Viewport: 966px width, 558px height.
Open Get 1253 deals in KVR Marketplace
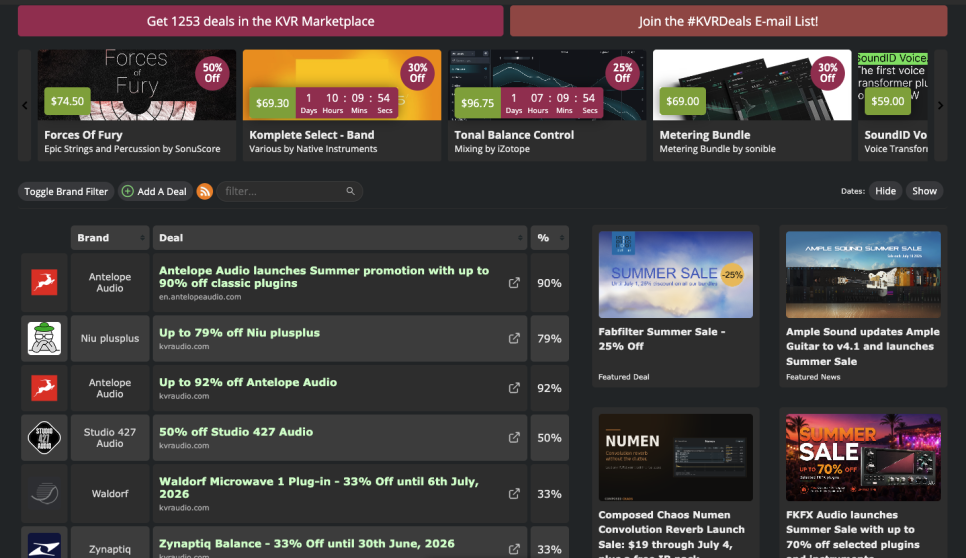coord(261,21)
